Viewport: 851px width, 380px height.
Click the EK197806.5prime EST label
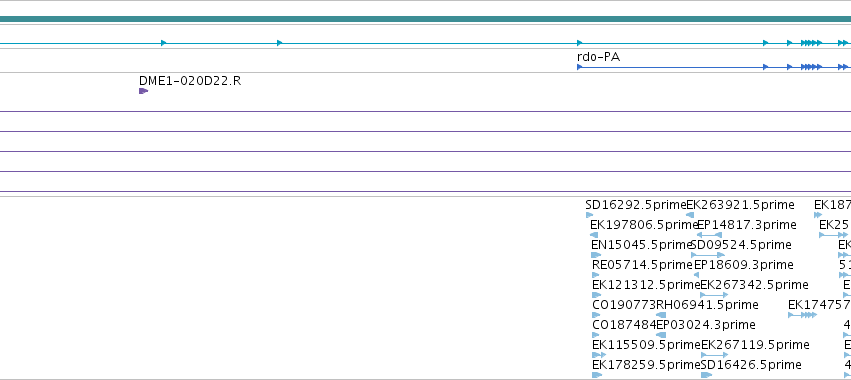click(x=644, y=225)
